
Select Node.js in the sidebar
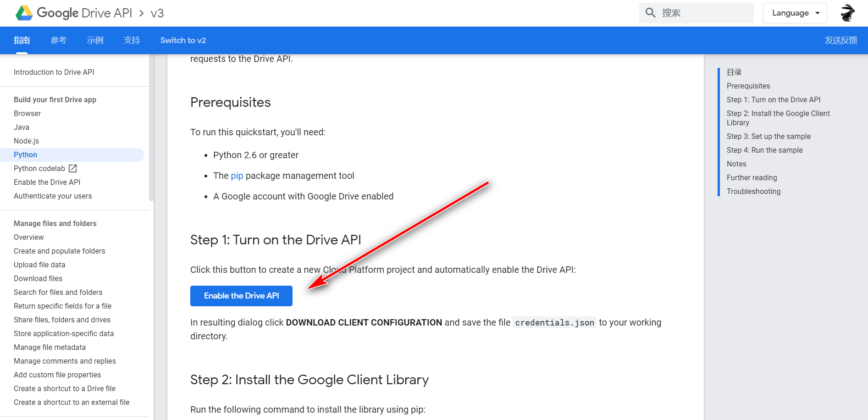26,141
